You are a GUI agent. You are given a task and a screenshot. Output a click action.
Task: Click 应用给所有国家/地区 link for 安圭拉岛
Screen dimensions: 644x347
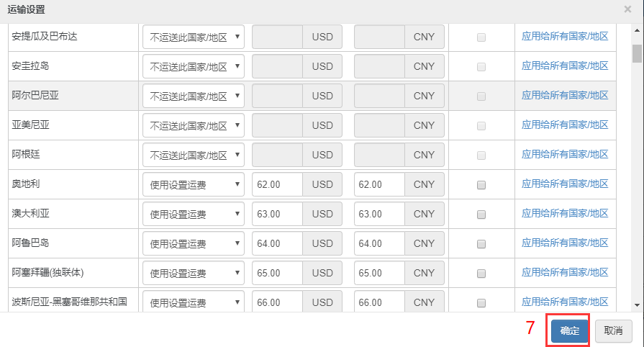[x=565, y=66]
